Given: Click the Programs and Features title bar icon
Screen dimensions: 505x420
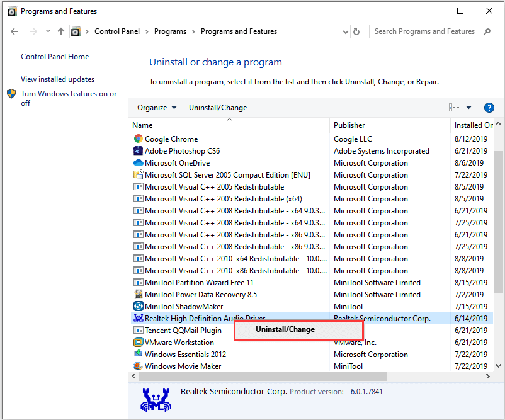Looking at the screenshot, I should pos(12,11).
